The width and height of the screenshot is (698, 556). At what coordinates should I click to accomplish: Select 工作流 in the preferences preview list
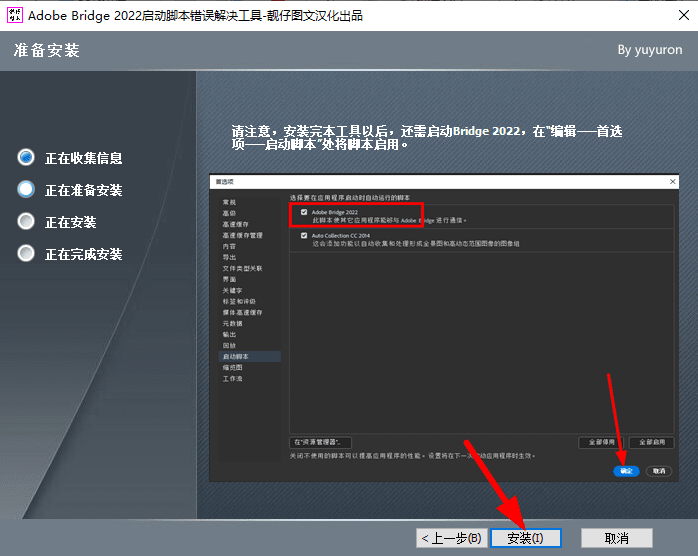tap(232, 378)
